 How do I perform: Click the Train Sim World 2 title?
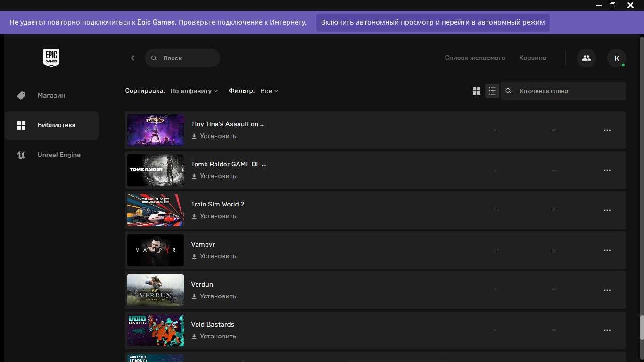pos(218,204)
